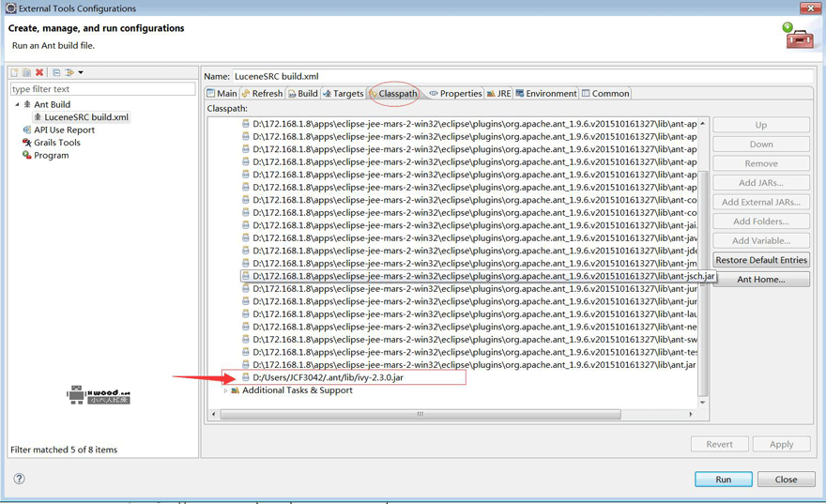Click the Collapse All icon in toolbar
826x504 pixels.
tap(56, 72)
